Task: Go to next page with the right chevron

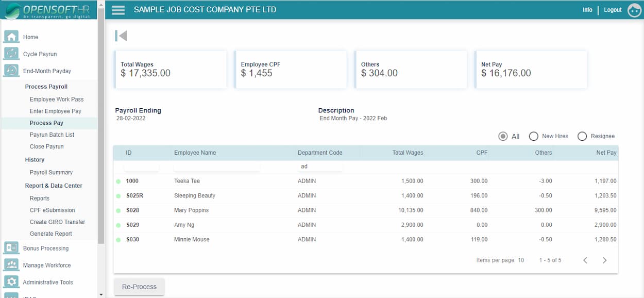Action: (x=605, y=260)
